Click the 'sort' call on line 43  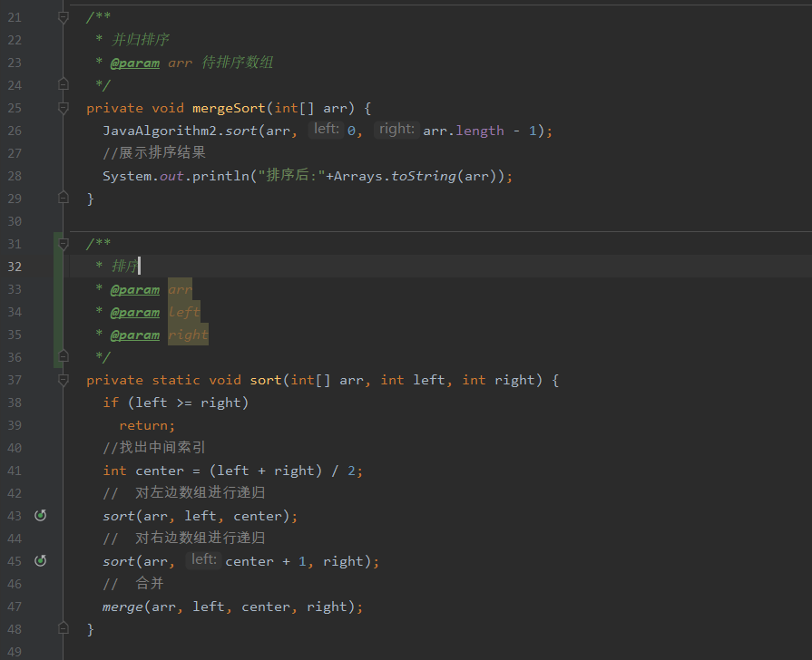click(x=119, y=516)
